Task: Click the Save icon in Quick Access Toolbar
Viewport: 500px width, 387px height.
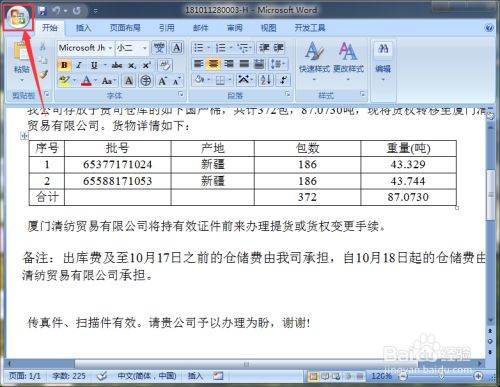Action: [42, 11]
